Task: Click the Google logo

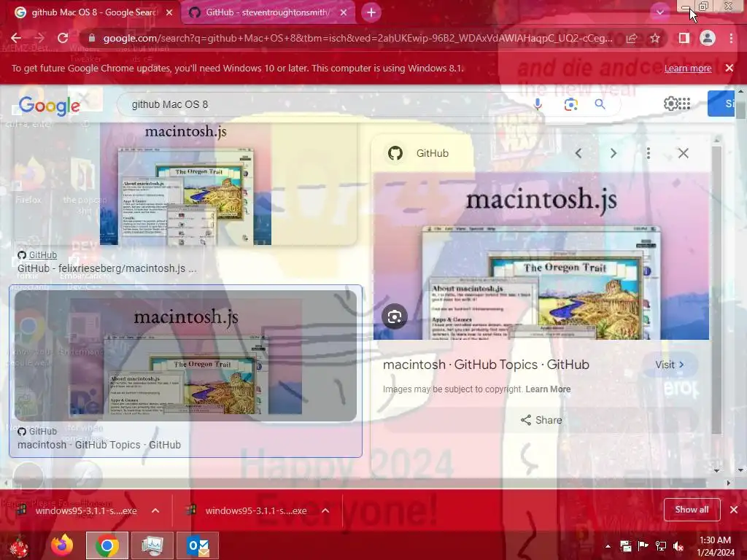Action: [x=49, y=105]
